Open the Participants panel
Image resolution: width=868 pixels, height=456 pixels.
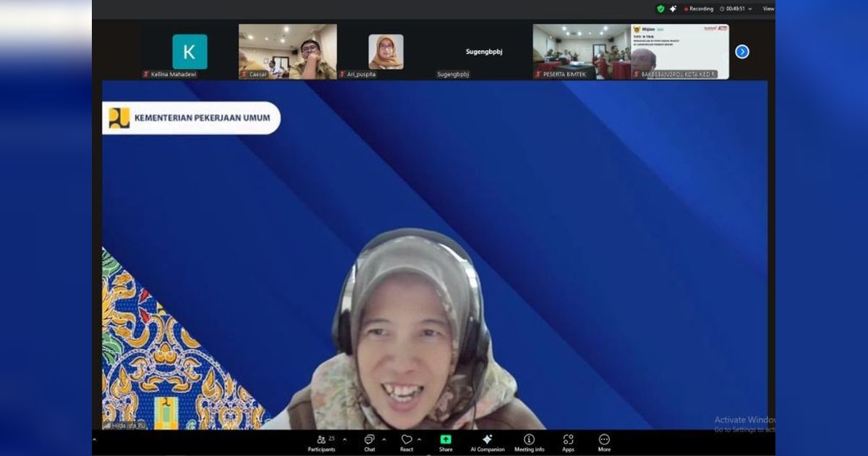point(322,440)
